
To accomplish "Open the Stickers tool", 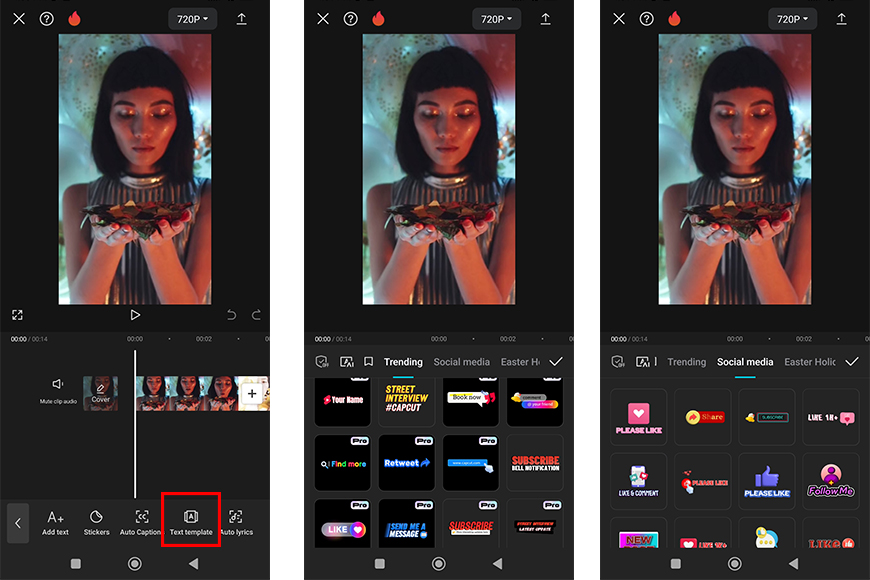I will point(97,521).
